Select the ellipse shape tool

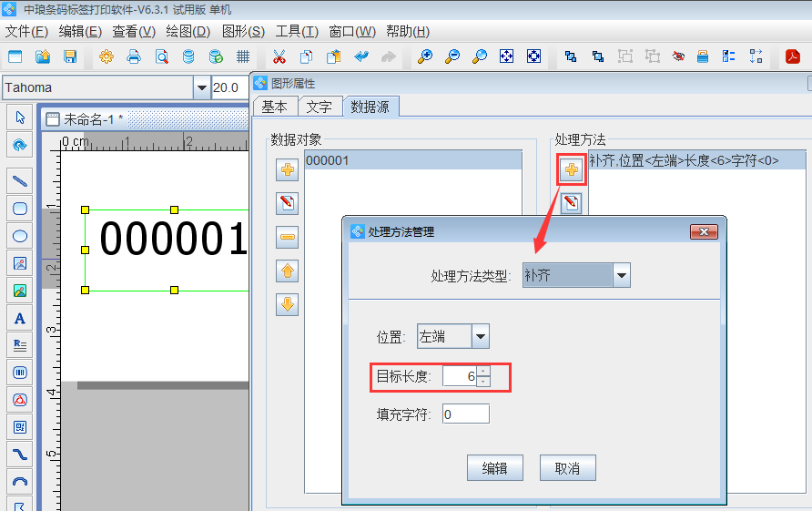20,236
